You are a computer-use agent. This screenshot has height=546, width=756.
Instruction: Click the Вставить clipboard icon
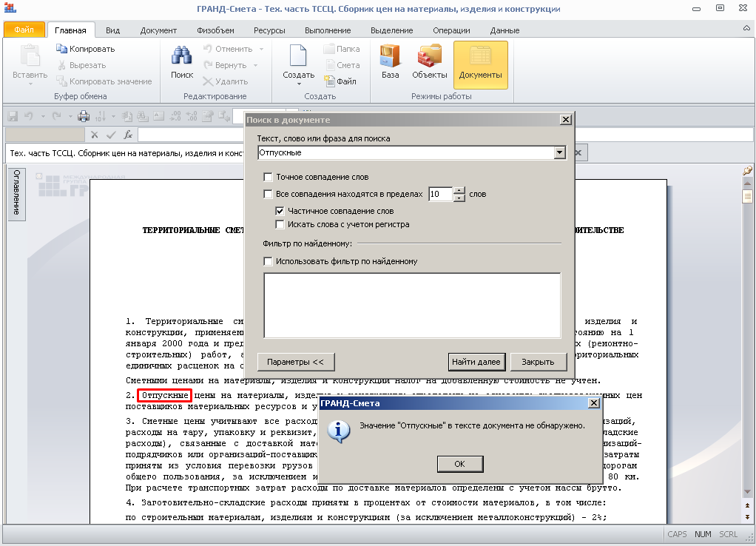(30, 58)
